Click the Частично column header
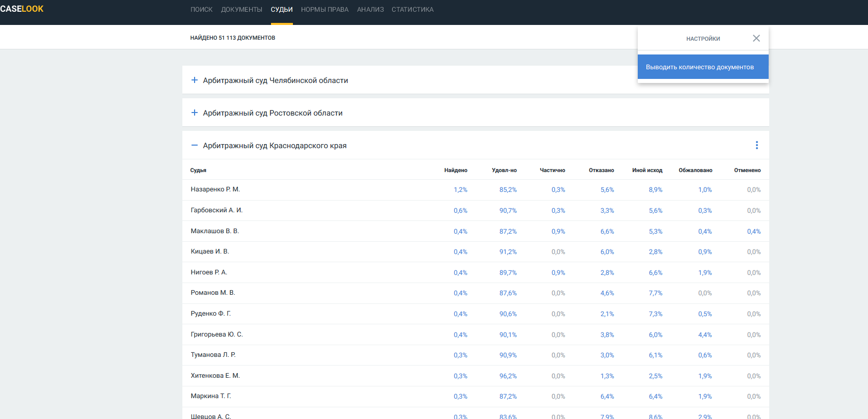The image size is (868, 419). click(552, 170)
